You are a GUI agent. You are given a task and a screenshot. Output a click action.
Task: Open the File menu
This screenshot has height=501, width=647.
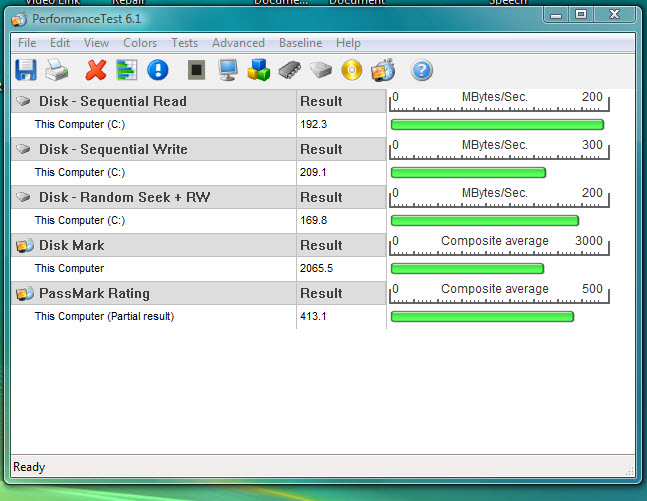click(x=27, y=43)
